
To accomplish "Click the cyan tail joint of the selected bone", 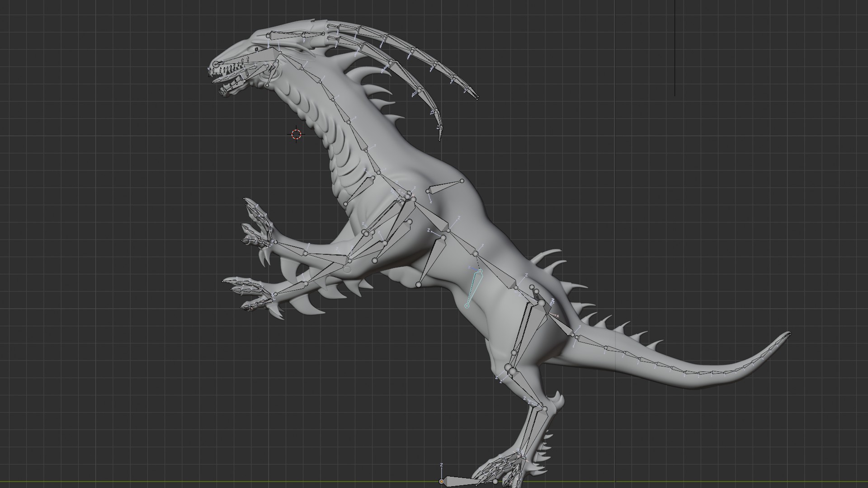I will (467, 306).
